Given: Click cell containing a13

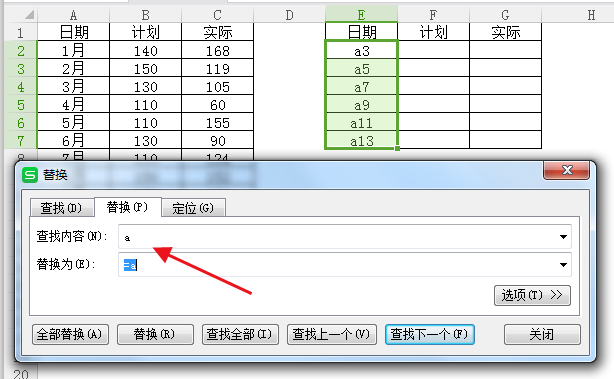Looking at the screenshot, I should [x=361, y=140].
